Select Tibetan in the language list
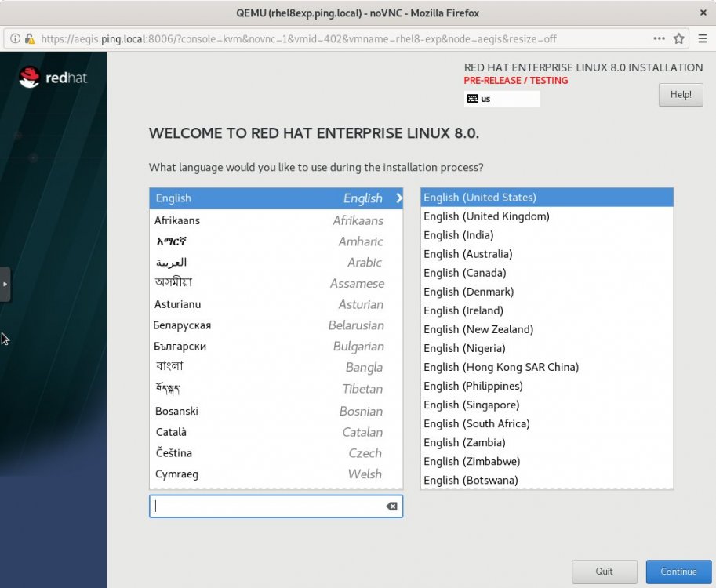Screen dimensions: 716x588 click(276, 389)
